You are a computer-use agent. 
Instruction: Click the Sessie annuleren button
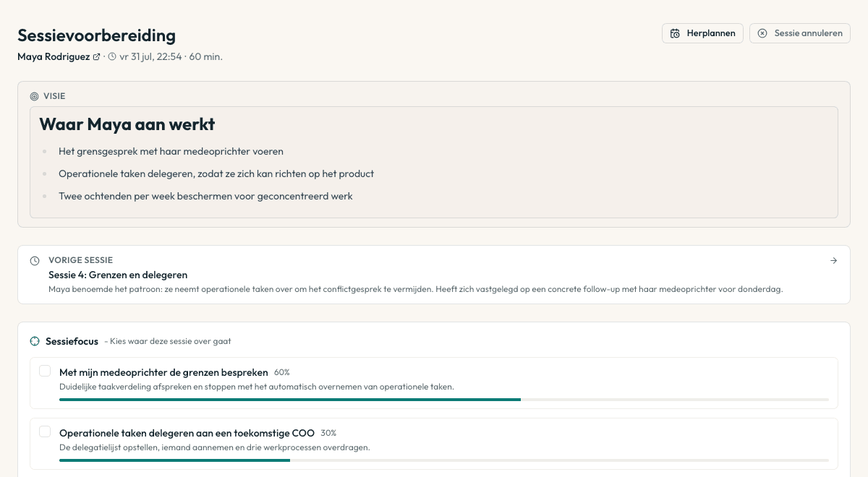(x=800, y=33)
